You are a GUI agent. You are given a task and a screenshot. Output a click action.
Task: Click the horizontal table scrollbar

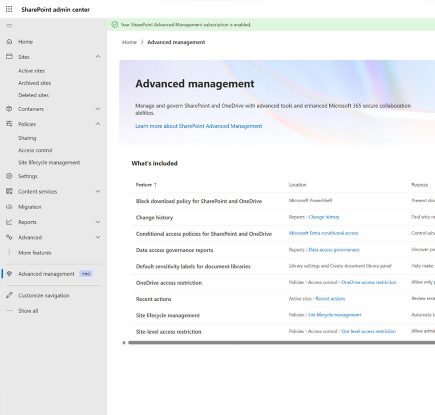click(x=282, y=342)
